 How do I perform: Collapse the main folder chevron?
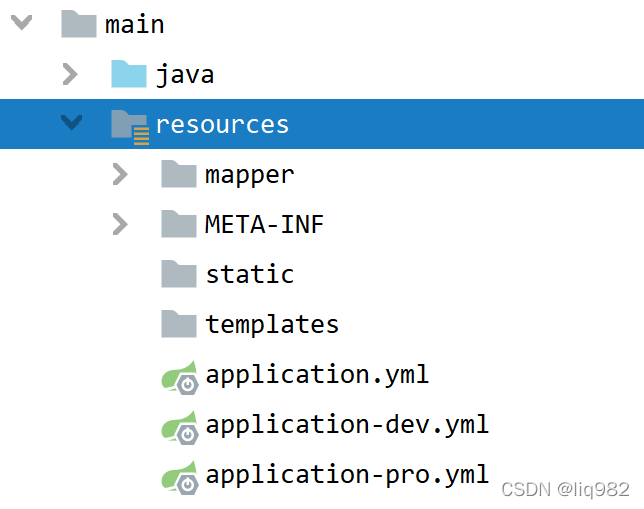[21, 23]
